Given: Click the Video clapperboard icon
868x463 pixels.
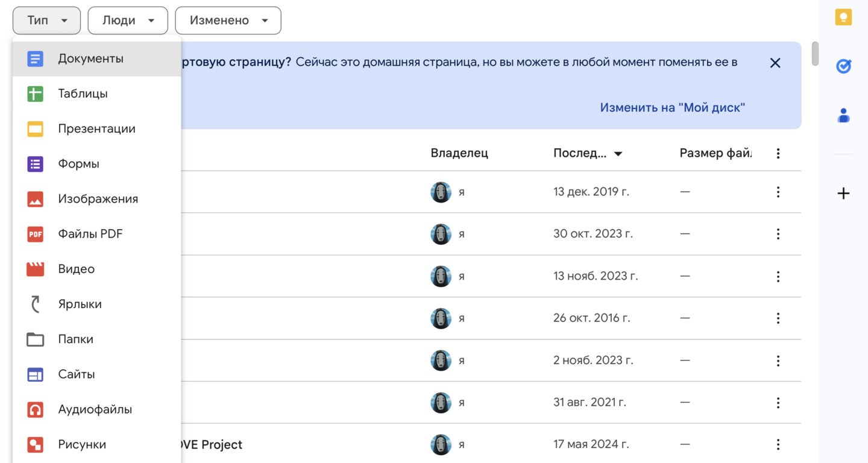Looking at the screenshot, I should coord(36,269).
